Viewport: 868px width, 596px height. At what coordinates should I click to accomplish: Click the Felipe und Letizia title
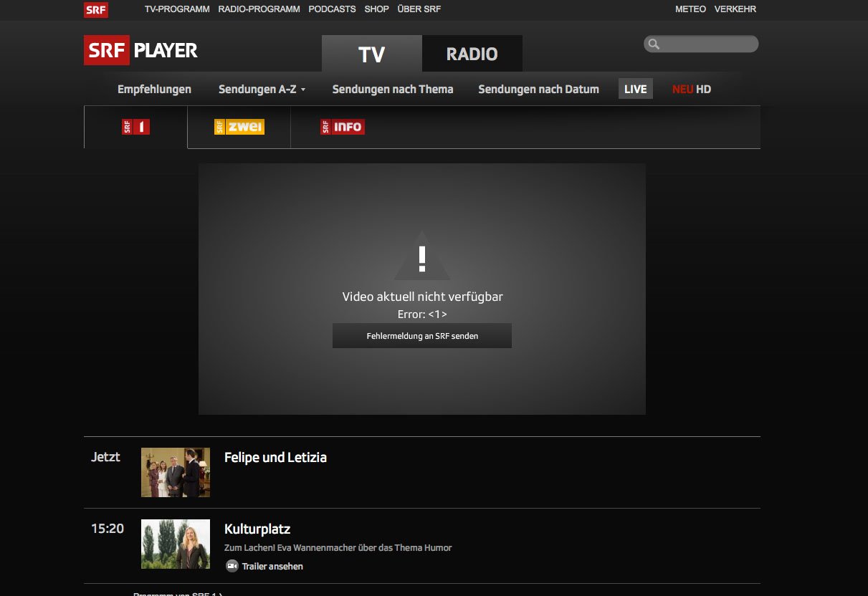275,457
